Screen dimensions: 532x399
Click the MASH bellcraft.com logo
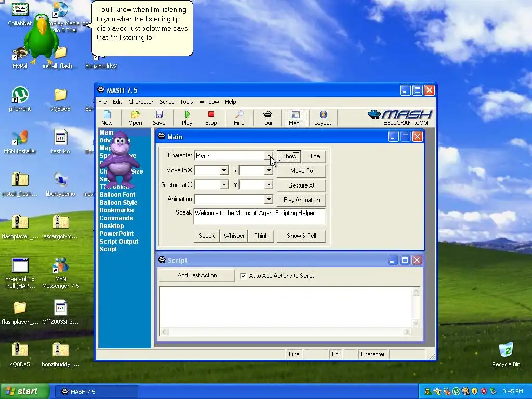(x=400, y=117)
